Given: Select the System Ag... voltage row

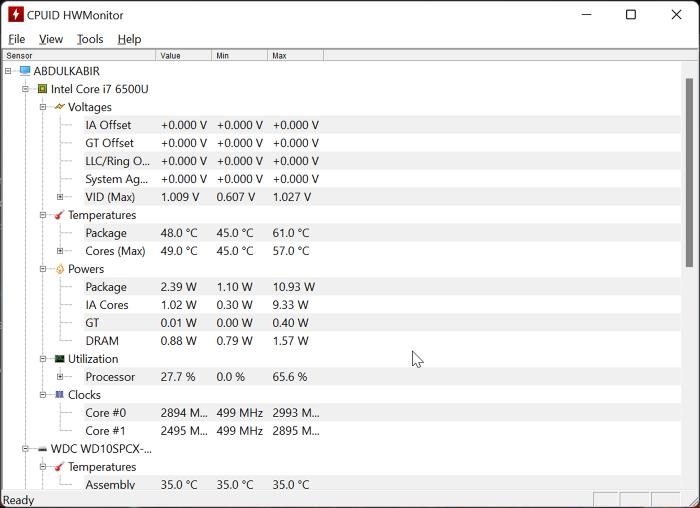Looking at the screenshot, I should tap(382, 179).
